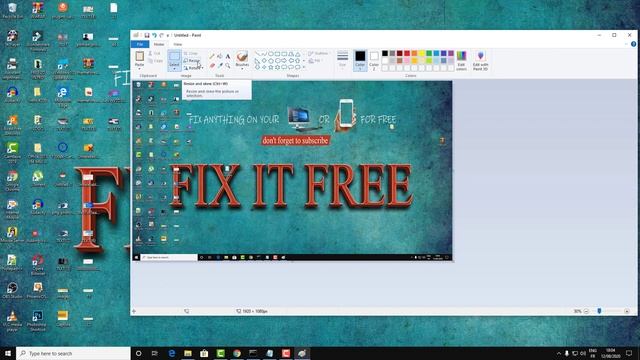The width and height of the screenshot is (640, 360).
Task: Click the zoom in plus button
Action: point(627,311)
